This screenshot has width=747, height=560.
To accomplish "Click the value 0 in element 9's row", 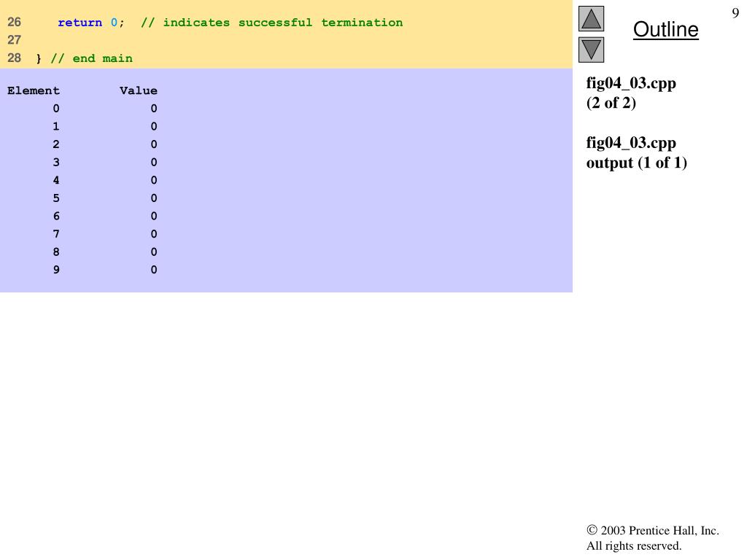I will point(154,270).
